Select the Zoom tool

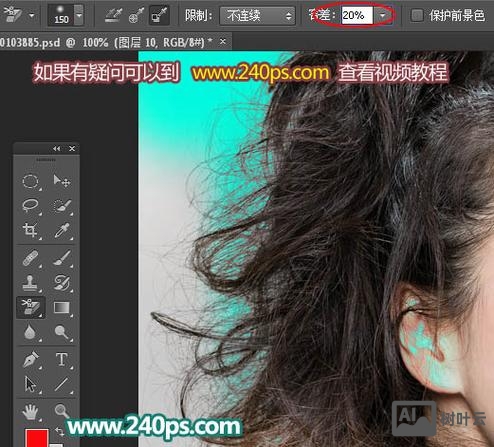(x=61, y=411)
